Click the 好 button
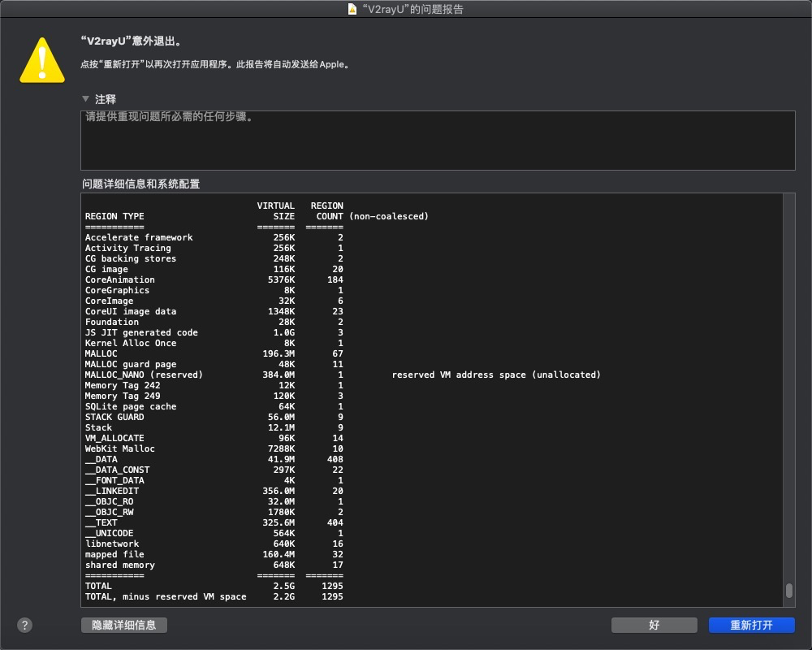 click(x=654, y=625)
